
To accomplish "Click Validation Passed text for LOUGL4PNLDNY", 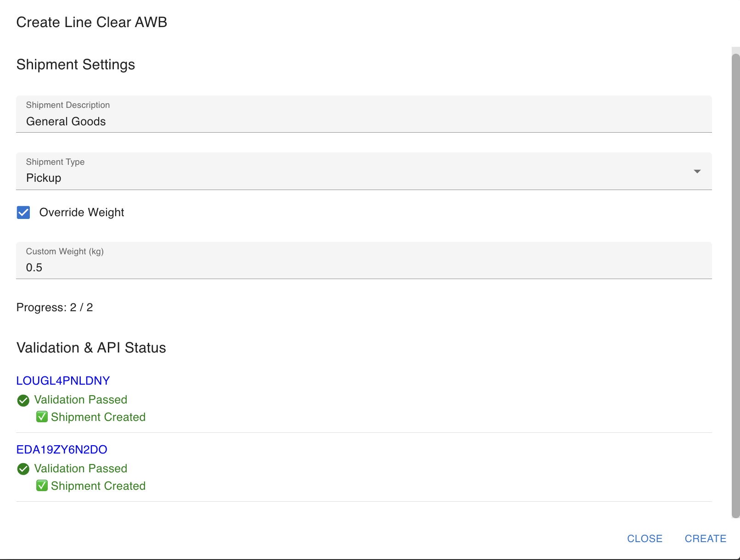I will [x=81, y=400].
